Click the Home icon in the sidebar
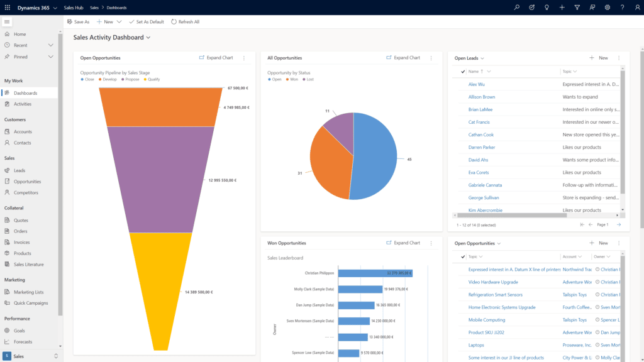 [7, 34]
